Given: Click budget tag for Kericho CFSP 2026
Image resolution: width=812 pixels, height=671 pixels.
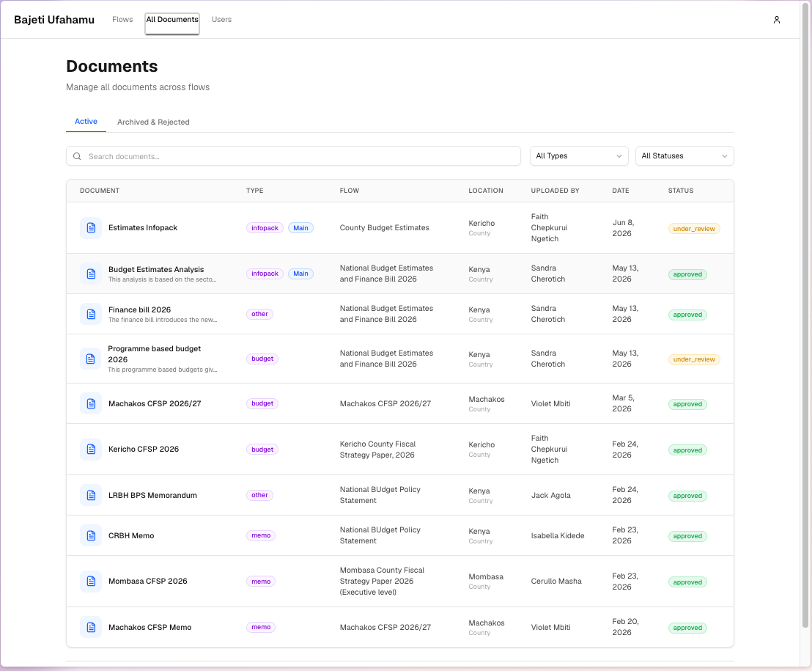Looking at the screenshot, I should pos(262,450).
